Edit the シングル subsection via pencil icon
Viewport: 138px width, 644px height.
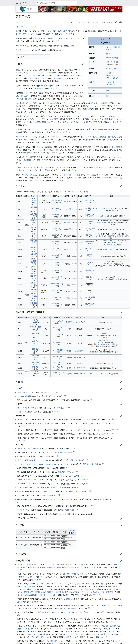(121, 525)
